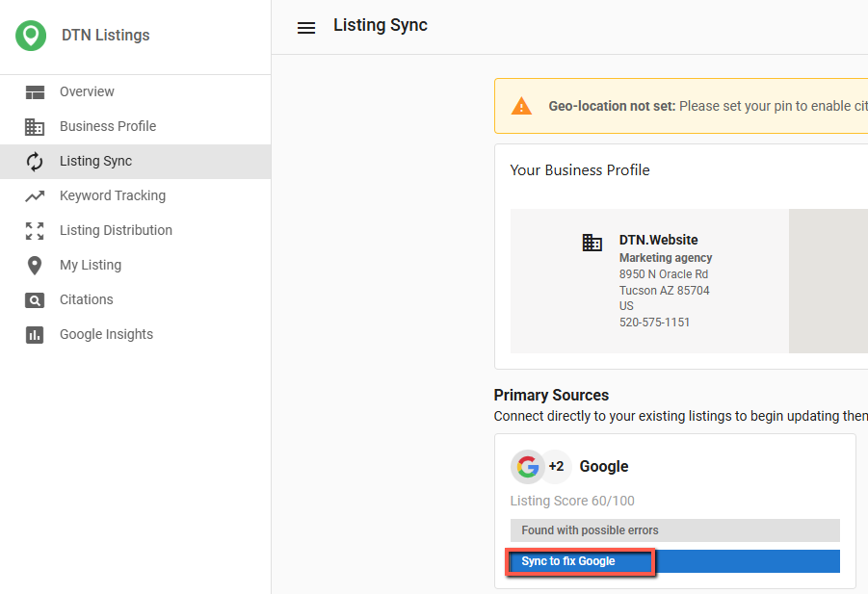Click the map preview beside the business profile
The image size is (868, 594).
(x=829, y=281)
